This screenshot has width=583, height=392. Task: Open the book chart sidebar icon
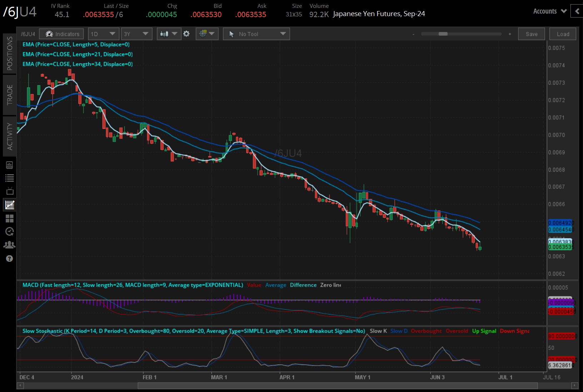(x=10, y=165)
